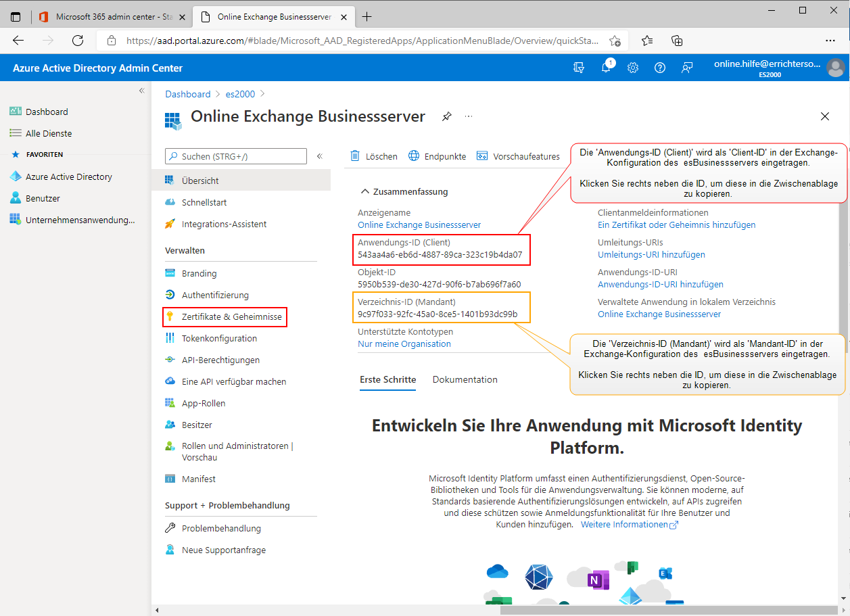Open browser settings and more menu
Image resolution: width=850 pixels, height=616 pixels.
(830, 41)
